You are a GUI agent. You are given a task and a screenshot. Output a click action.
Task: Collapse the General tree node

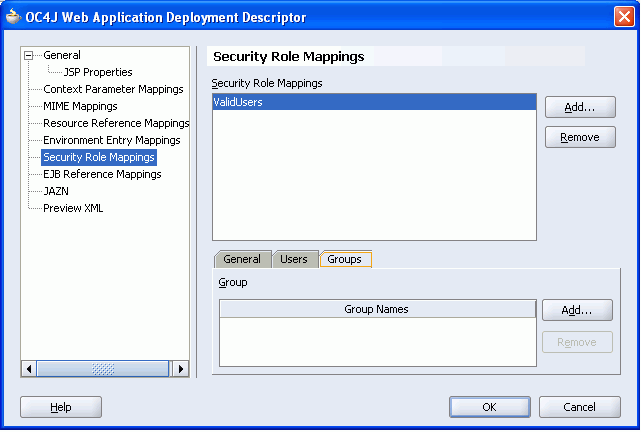tap(28, 55)
